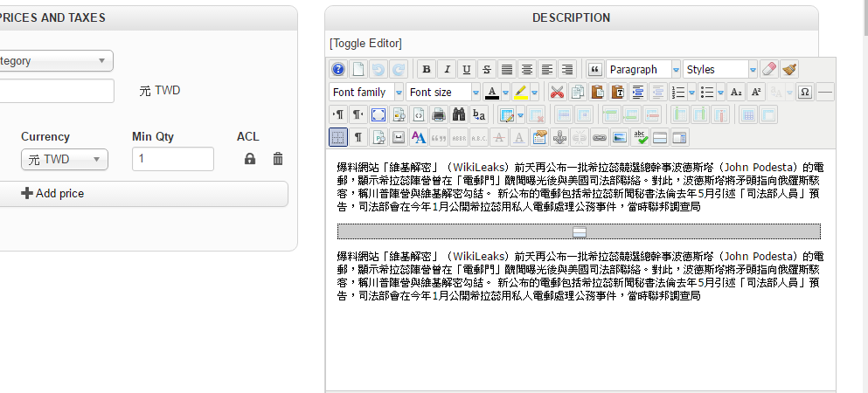Increase paragraph indent

pos(637,92)
